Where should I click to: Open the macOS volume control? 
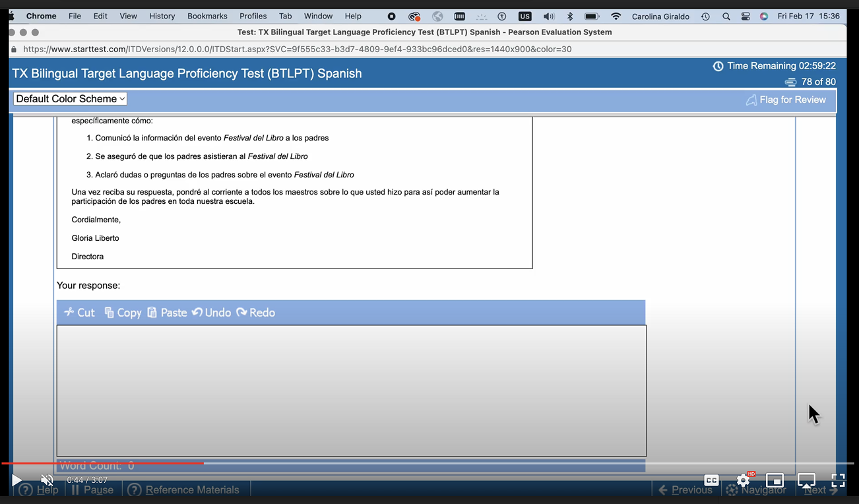pyautogui.click(x=548, y=16)
